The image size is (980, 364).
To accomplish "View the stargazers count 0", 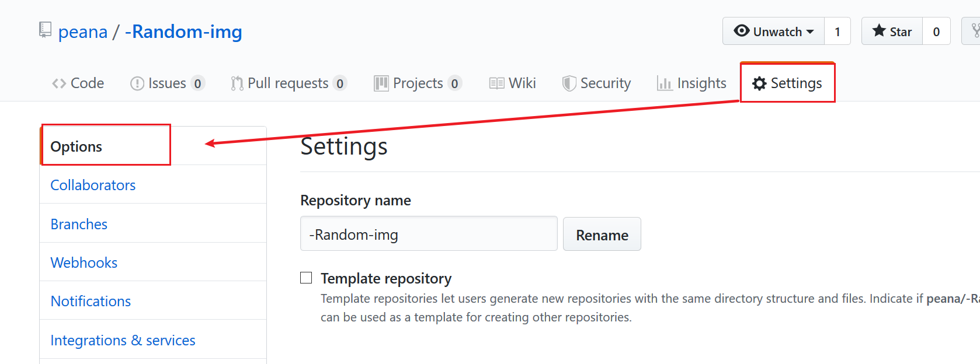I will [x=936, y=32].
